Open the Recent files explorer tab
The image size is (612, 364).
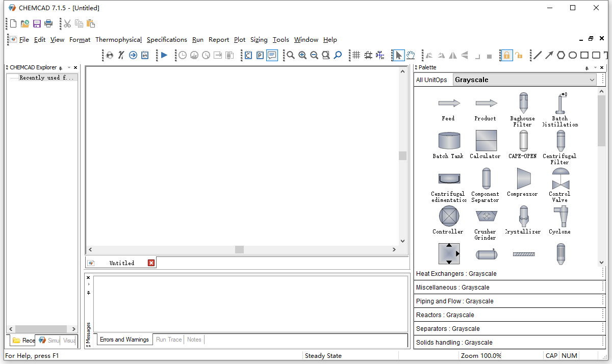[23, 341]
